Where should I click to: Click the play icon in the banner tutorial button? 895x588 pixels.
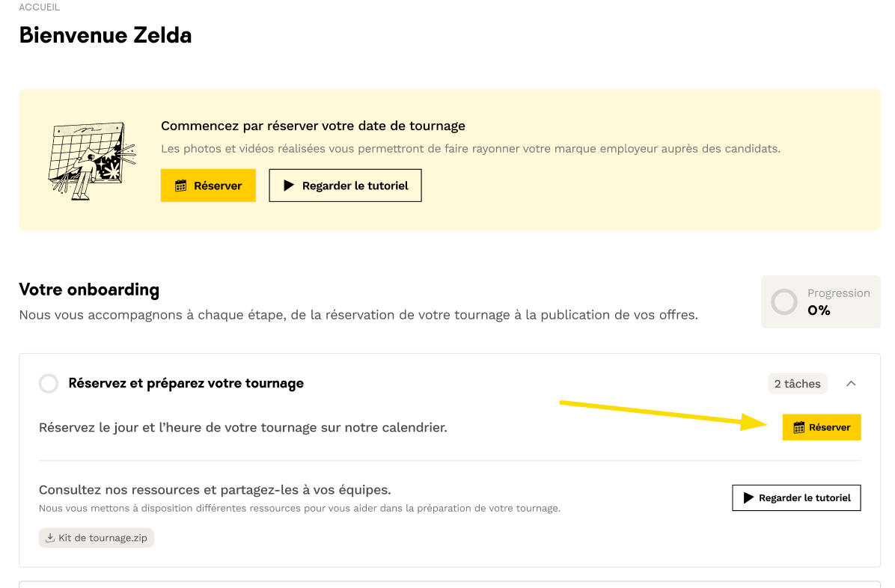coord(289,186)
